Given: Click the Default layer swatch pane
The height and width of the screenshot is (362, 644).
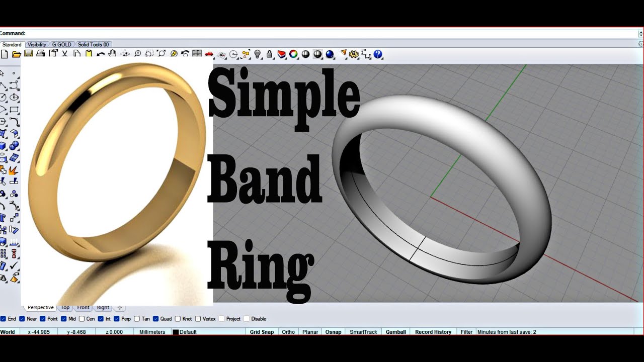Looking at the screenshot, I should (208, 332).
